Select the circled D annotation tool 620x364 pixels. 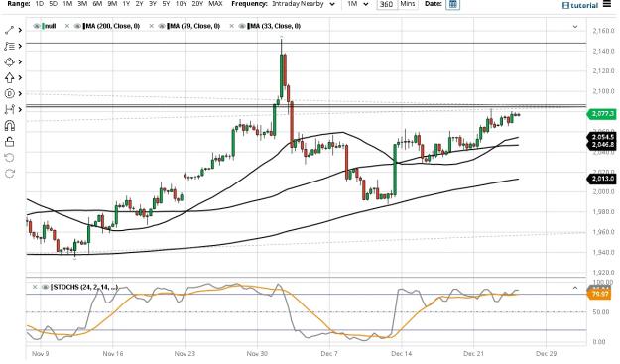point(10,93)
